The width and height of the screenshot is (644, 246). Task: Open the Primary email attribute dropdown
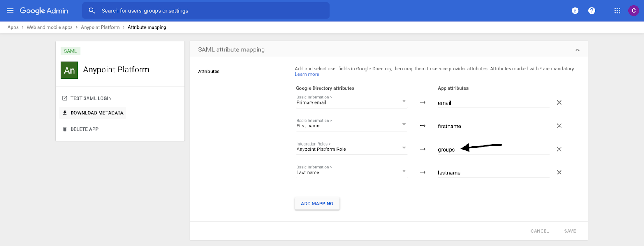[x=351, y=101]
